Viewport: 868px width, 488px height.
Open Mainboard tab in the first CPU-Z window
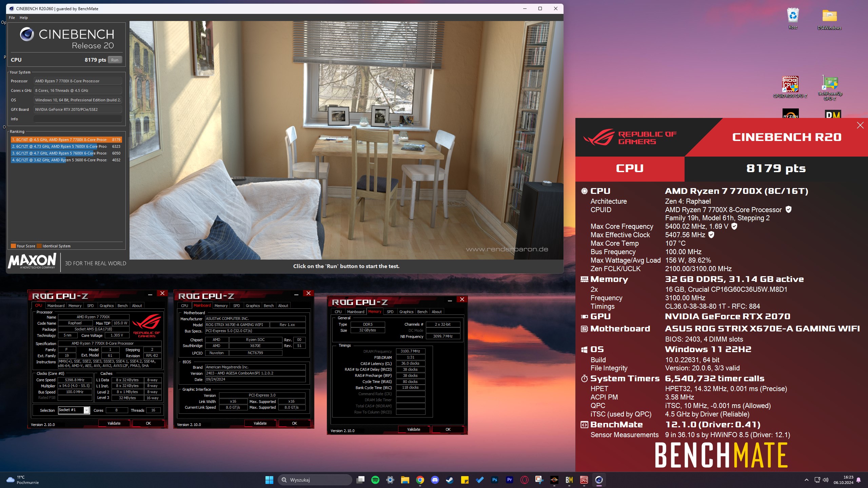pos(56,306)
